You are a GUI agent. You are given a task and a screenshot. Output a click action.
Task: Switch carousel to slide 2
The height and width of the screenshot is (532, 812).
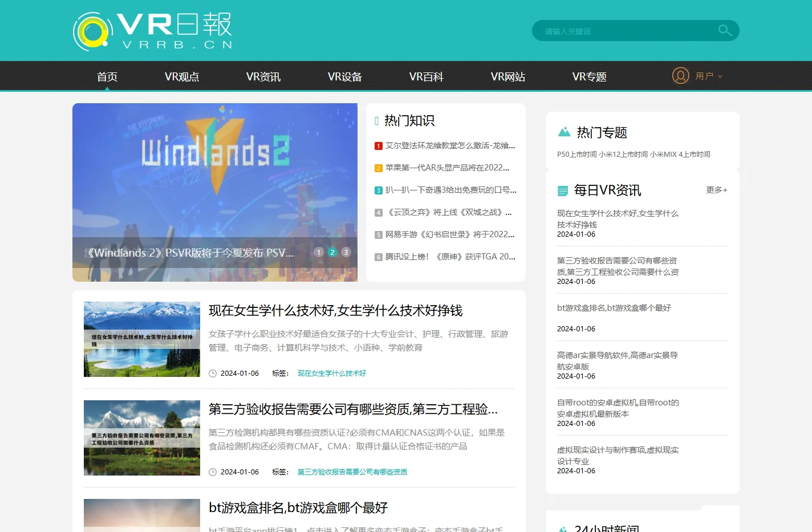[x=332, y=252]
